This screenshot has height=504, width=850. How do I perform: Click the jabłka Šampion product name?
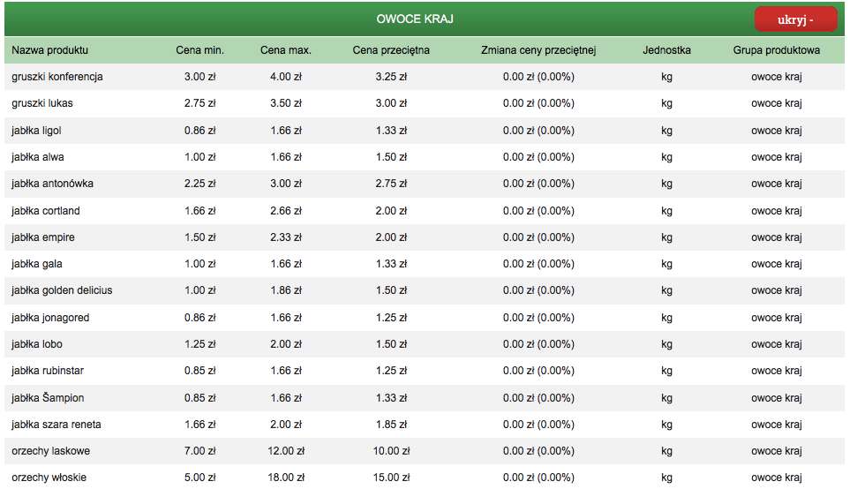[x=48, y=398]
